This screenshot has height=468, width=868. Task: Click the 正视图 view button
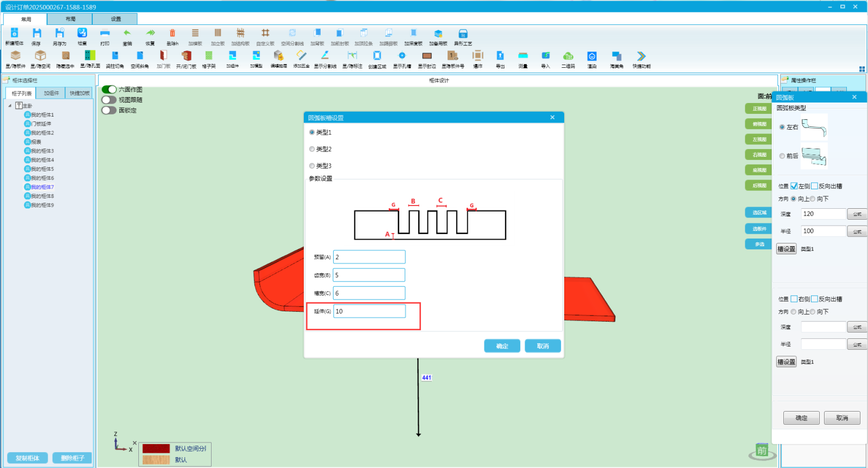point(759,108)
